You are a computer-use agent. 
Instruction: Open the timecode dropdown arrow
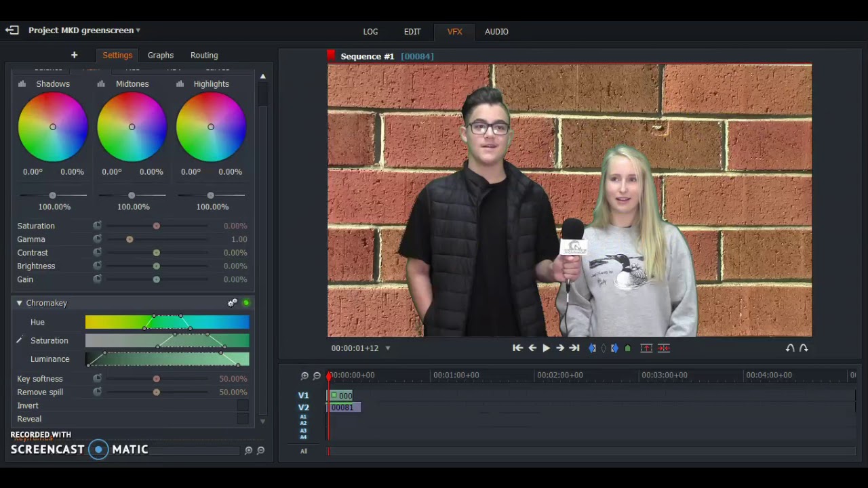(x=388, y=348)
